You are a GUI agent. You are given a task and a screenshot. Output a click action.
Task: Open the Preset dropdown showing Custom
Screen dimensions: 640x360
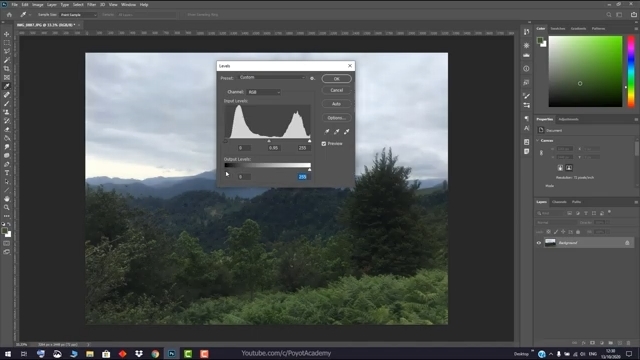pyautogui.click(x=271, y=78)
